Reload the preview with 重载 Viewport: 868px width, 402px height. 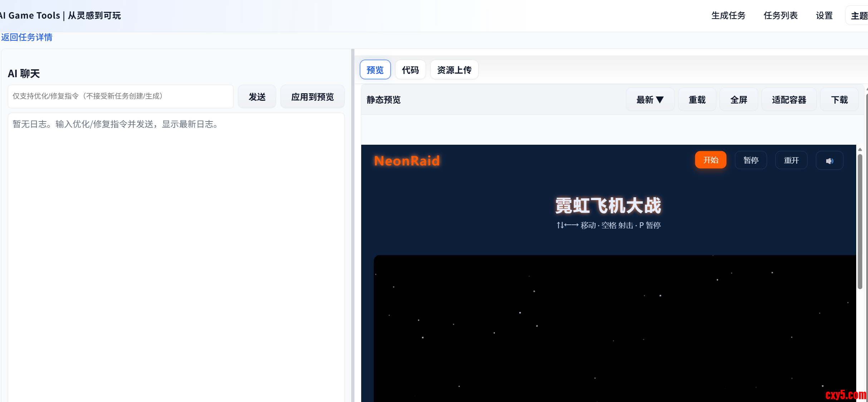[697, 100]
